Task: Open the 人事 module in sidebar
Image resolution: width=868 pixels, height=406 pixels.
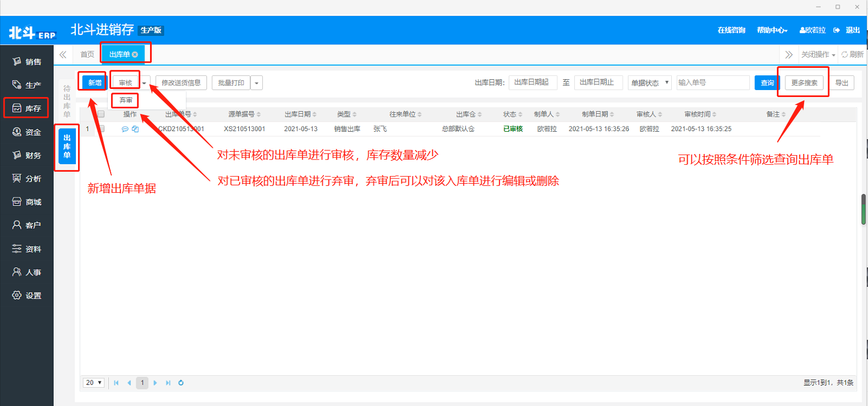Action: tap(27, 273)
